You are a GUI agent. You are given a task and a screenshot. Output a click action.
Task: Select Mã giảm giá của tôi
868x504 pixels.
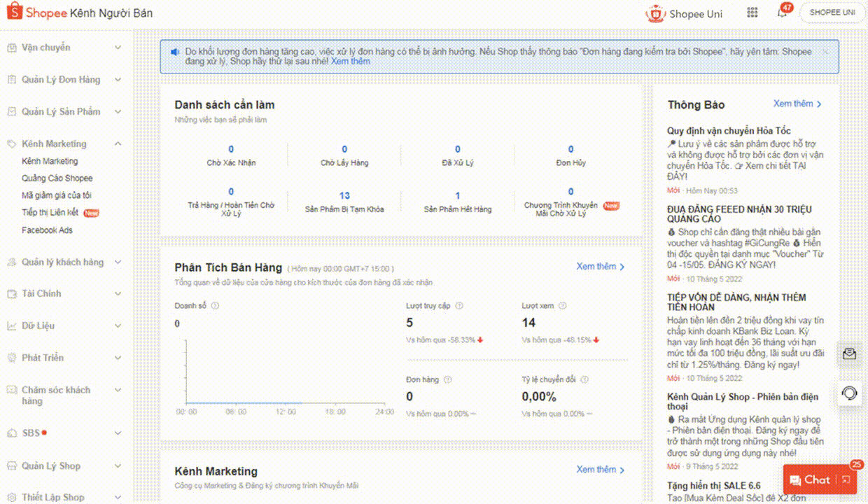(56, 195)
